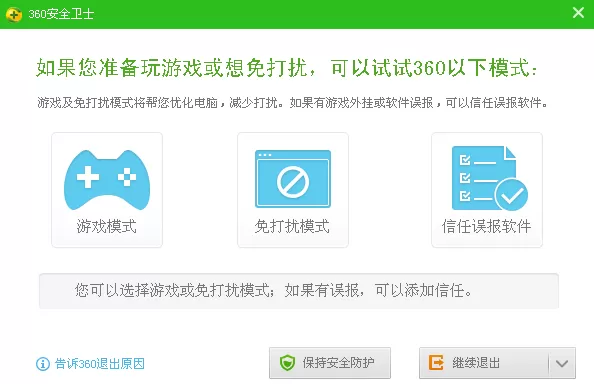
Task: Click the 告诉360退出原因 link
Action: (100, 364)
